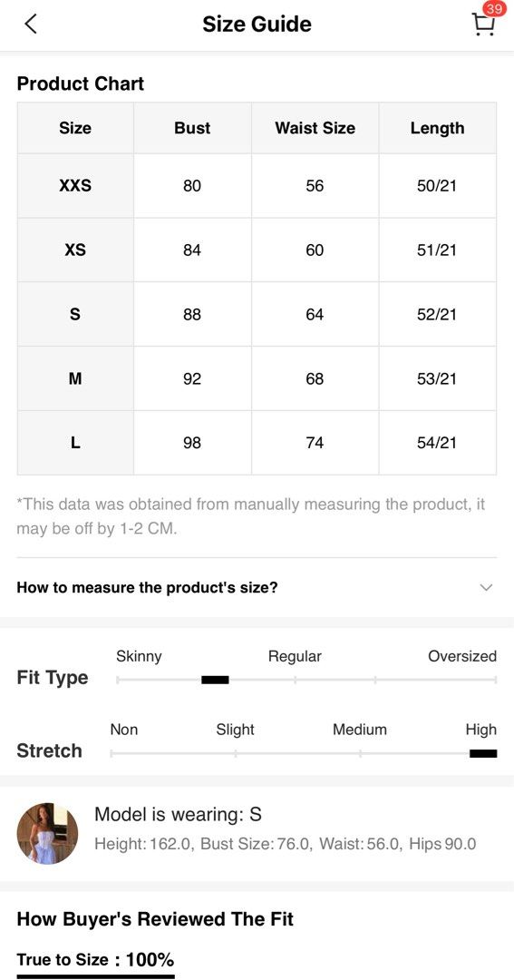
Task: Tap the Size Guide title
Action: click(257, 24)
